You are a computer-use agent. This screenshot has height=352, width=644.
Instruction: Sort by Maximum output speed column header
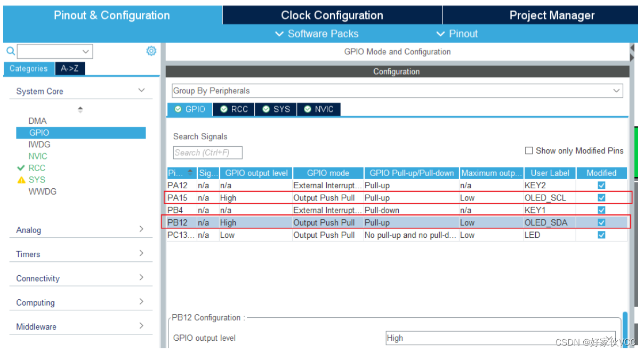click(492, 173)
